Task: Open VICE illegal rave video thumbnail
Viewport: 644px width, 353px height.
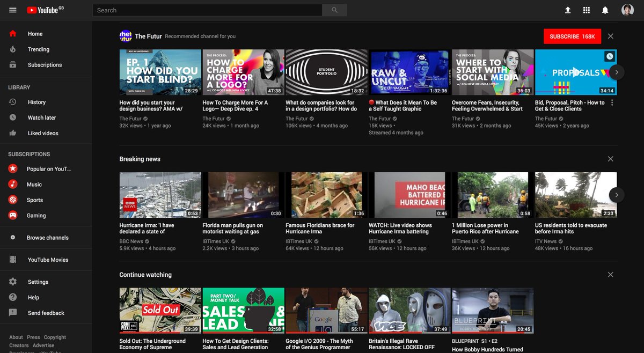Action: pyautogui.click(x=409, y=311)
